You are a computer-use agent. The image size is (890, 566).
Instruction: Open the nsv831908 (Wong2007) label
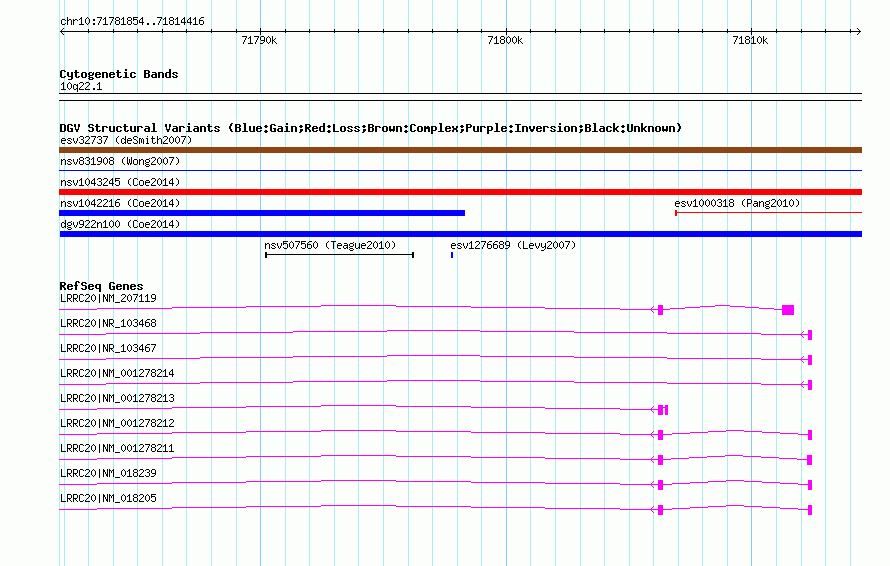(x=120, y=161)
